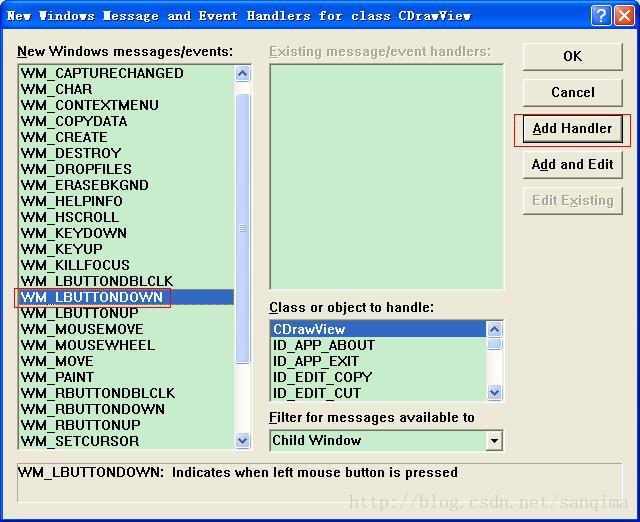
Task: Select WM_HSCROLL message
Action: tap(127, 217)
